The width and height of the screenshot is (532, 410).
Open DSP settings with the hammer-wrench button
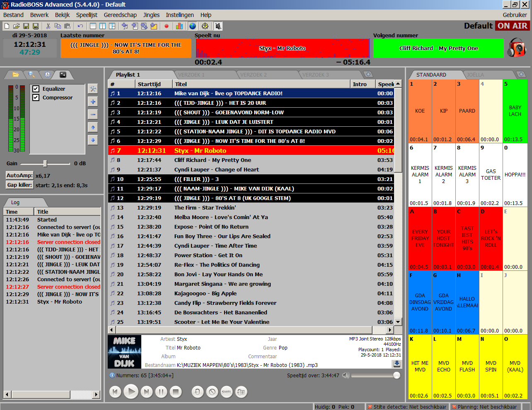tap(93, 89)
